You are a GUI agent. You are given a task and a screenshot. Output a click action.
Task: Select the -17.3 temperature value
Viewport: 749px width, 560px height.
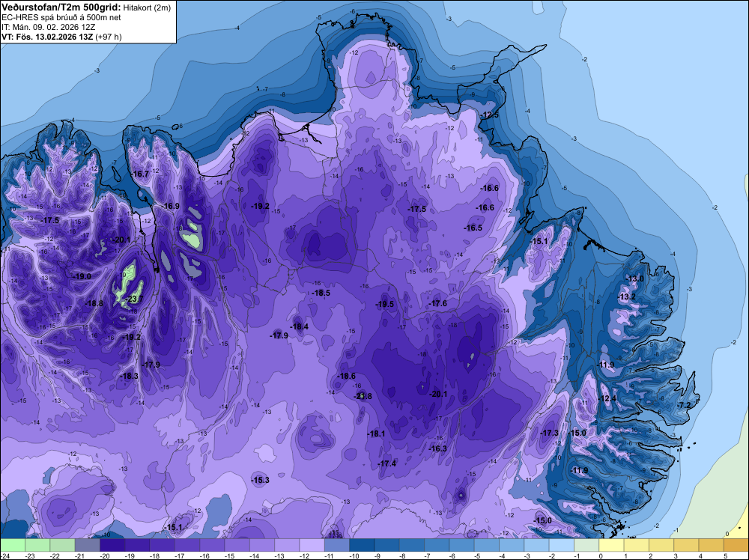[549, 433]
